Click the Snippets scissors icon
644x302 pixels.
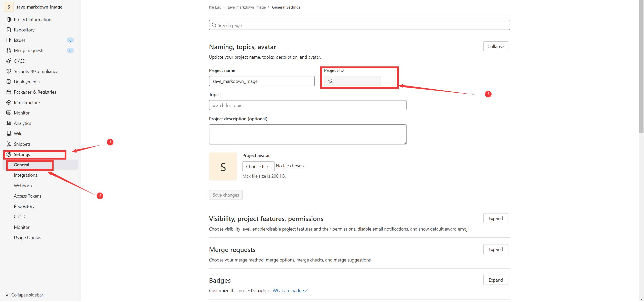pyautogui.click(x=9, y=144)
